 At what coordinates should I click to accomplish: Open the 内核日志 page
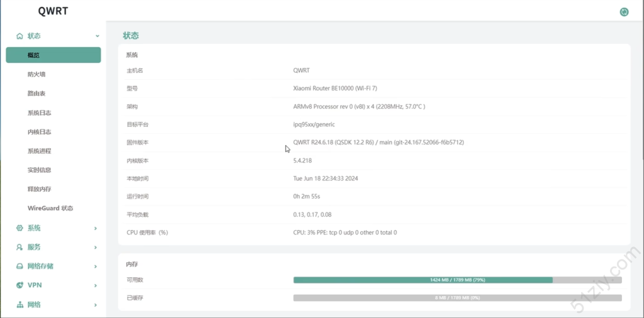(x=40, y=132)
